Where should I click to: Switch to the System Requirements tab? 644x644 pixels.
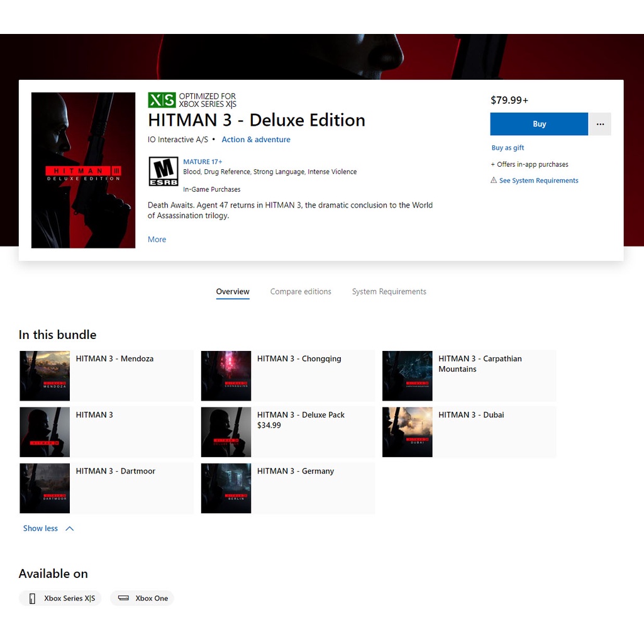pyautogui.click(x=389, y=291)
